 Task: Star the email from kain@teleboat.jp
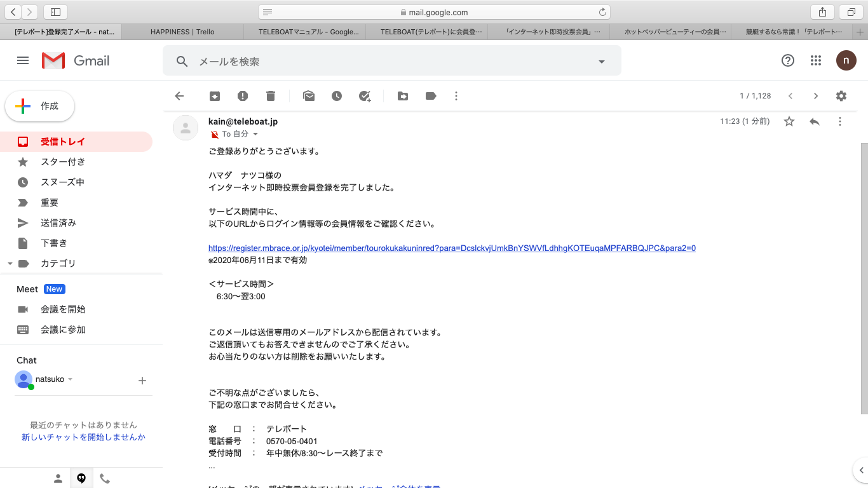[789, 121]
